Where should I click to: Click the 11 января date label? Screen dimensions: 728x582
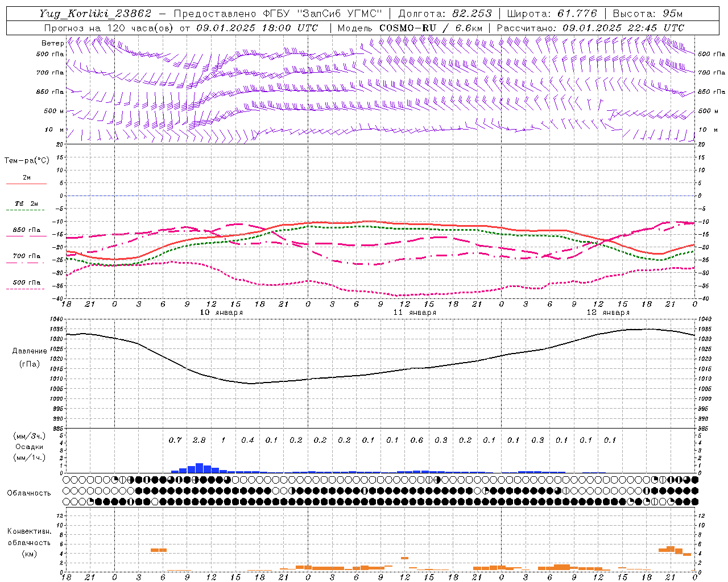pos(415,312)
